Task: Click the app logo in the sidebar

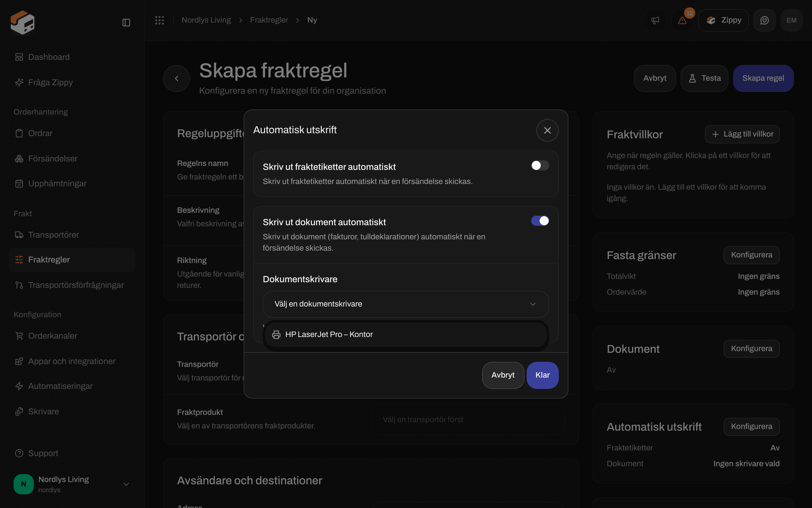Action: tap(23, 22)
